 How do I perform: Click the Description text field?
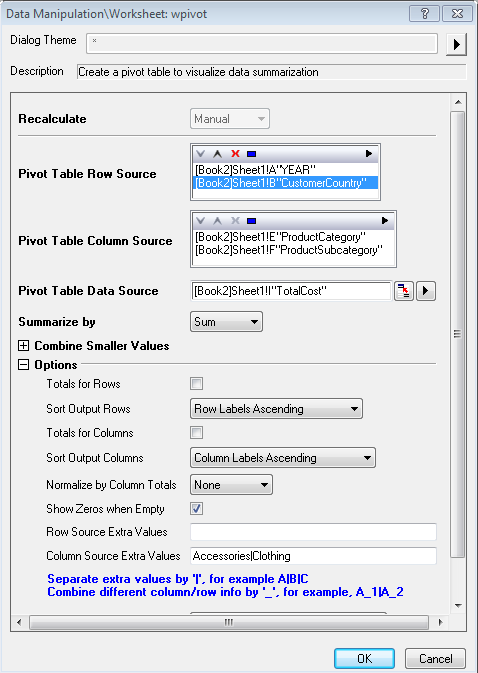[x=272, y=72]
